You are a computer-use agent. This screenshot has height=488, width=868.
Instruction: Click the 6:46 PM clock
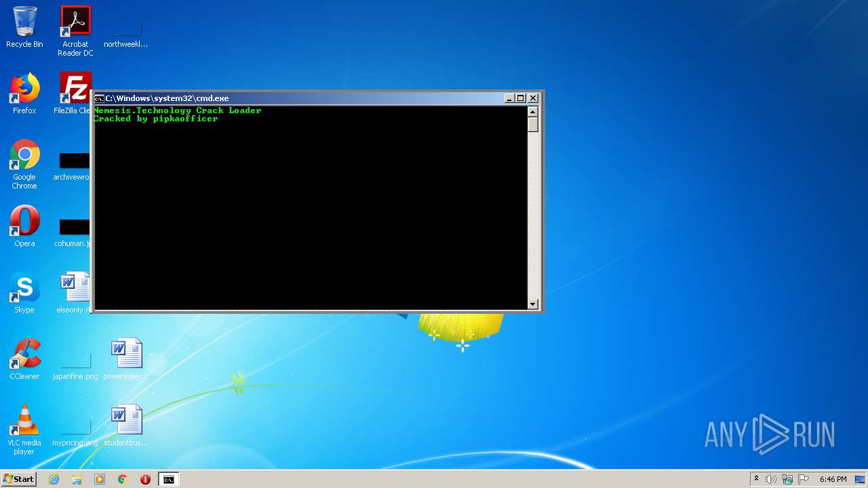[833, 479]
